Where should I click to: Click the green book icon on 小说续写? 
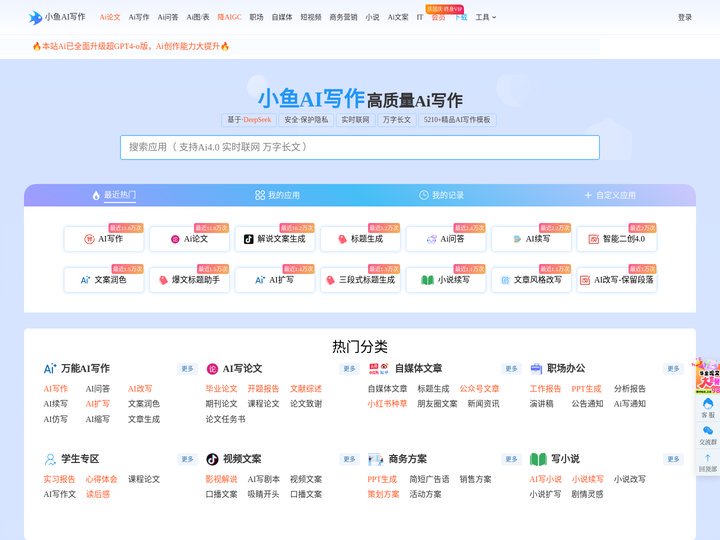tap(428, 280)
